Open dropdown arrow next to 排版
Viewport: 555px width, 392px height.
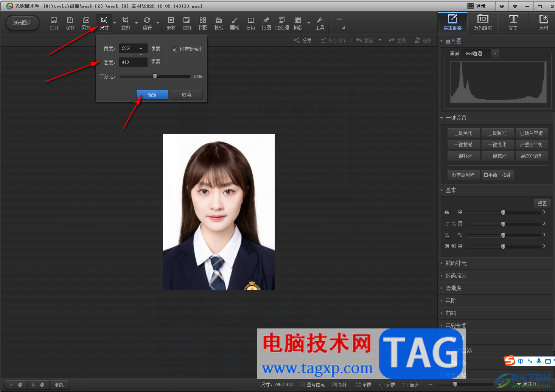[x=309, y=23]
